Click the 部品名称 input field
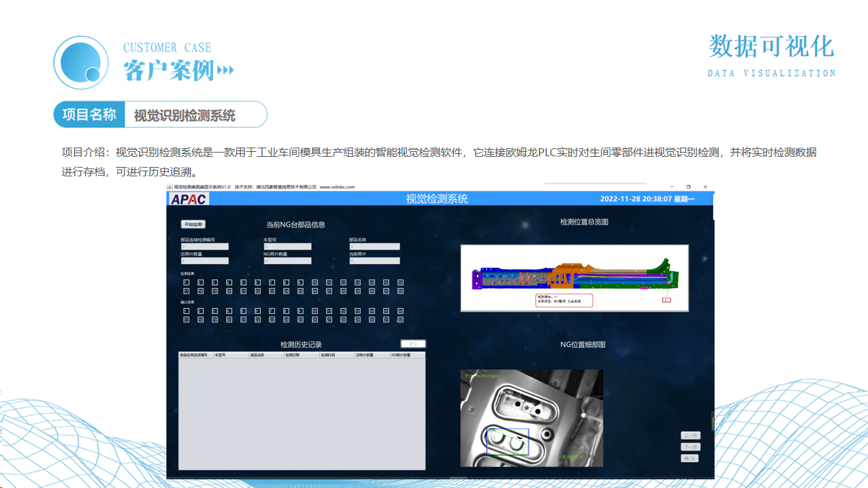Image resolution: width=868 pixels, height=488 pixels. pyautogui.click(x=374, y=246)
